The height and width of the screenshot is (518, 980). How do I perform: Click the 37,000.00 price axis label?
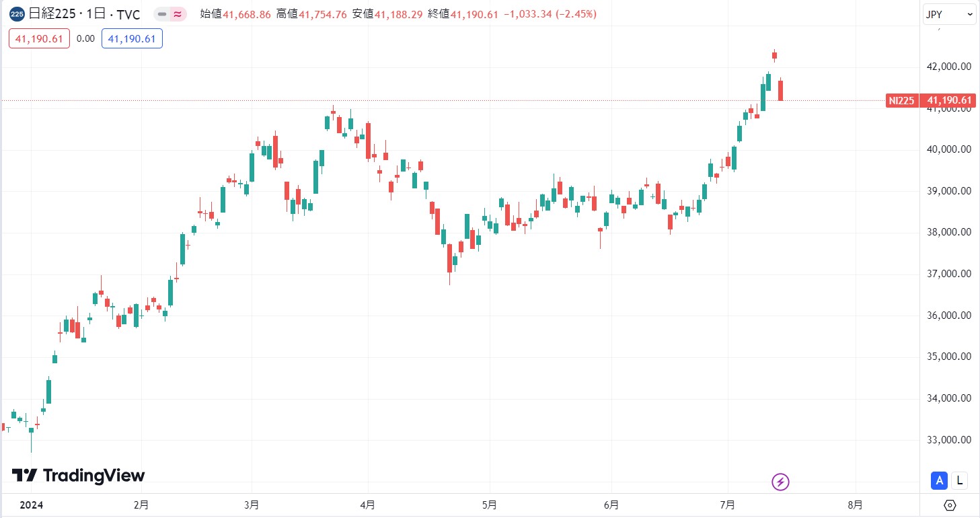(x=948, y=274)
